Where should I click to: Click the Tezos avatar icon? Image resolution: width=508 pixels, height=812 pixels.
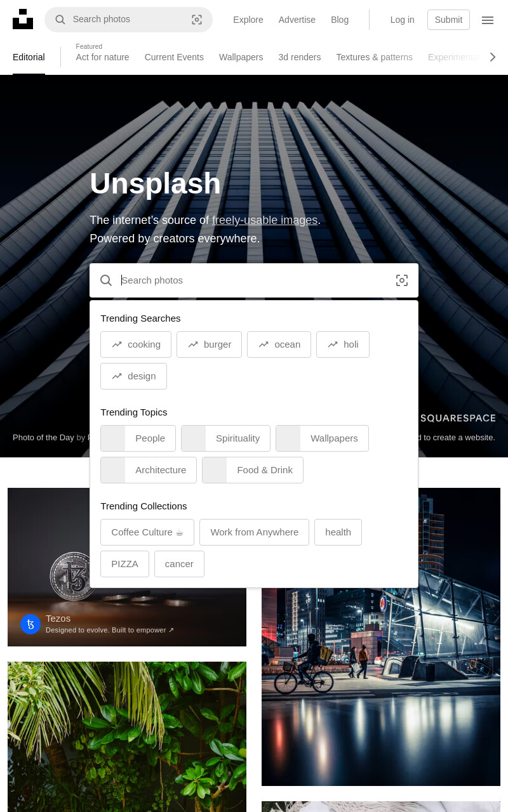point(30,624)
